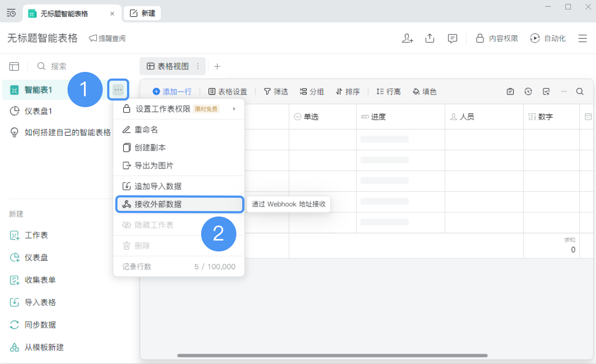The height and width of the screenshot is (364, 596).
Task: Open the 筛选 filter tool
Action: (276, 91)
